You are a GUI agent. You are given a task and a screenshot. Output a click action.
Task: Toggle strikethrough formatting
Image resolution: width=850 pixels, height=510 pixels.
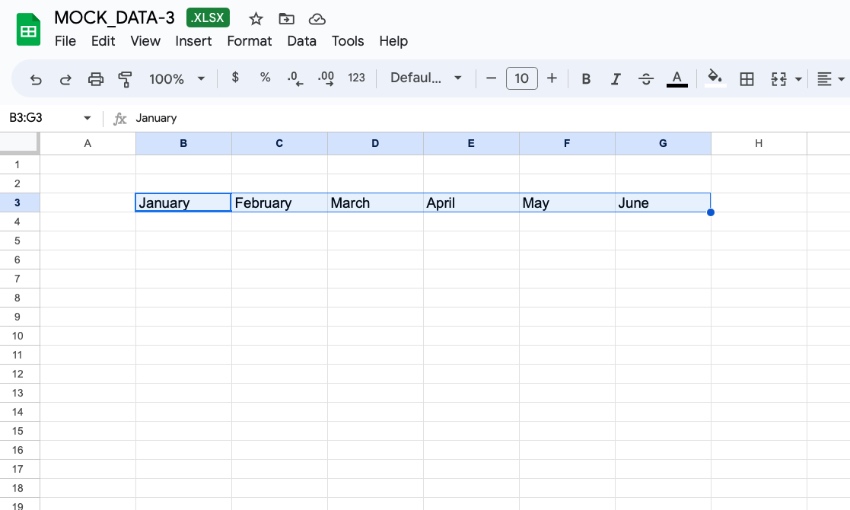[646, 79]
